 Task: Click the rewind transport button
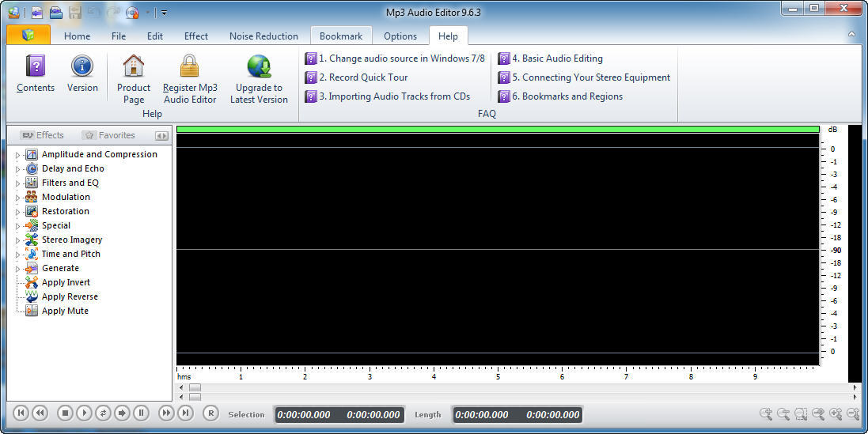pos(40,413)
